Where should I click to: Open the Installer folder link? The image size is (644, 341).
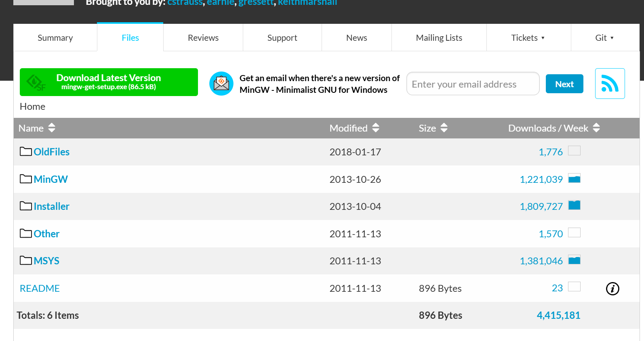(51, 206)
